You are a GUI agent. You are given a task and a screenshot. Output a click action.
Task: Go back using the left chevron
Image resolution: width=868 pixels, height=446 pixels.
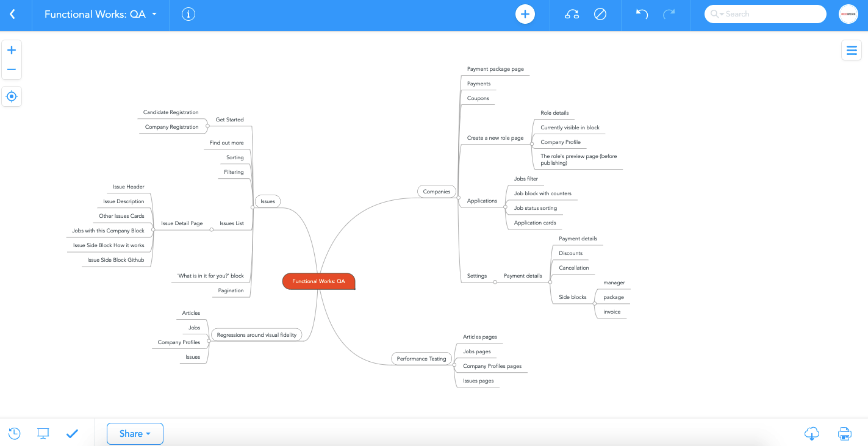pyautogui.click(x=12, y=14)
